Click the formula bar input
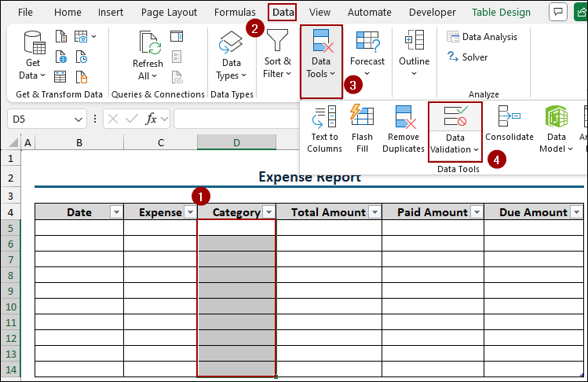The height and width of the screenshot is (382, 588). point(236,119)
